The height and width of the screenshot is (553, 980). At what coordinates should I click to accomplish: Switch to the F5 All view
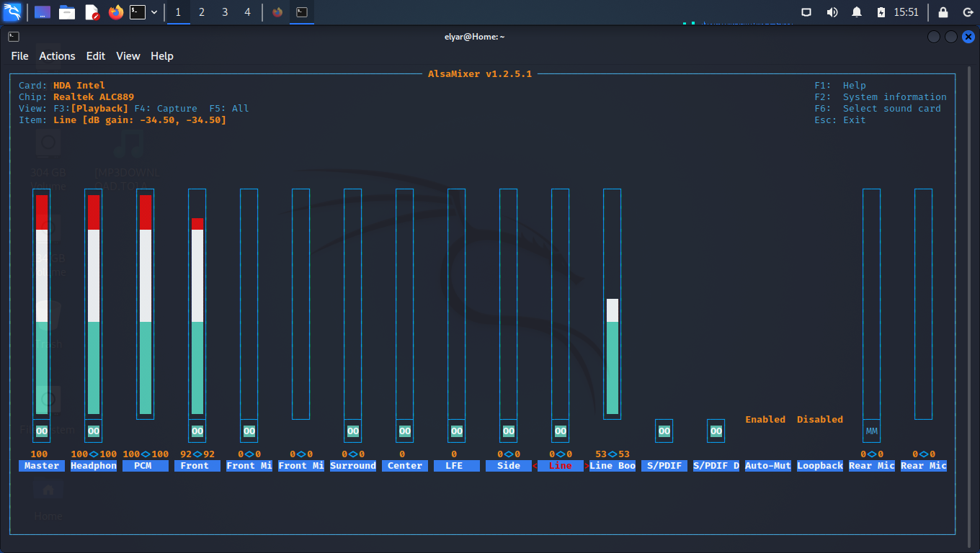229,109
